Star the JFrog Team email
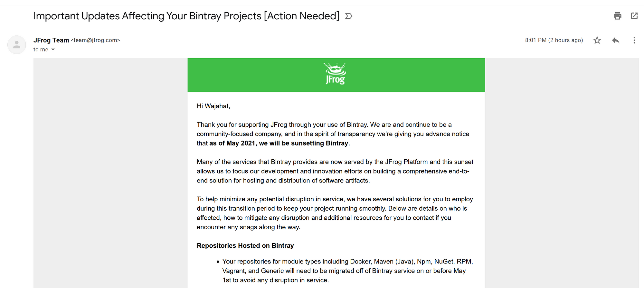644x288 pixels. 597,40
